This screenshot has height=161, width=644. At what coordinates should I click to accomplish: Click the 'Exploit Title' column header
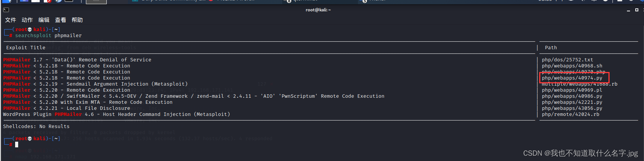[x=26, y=48]
